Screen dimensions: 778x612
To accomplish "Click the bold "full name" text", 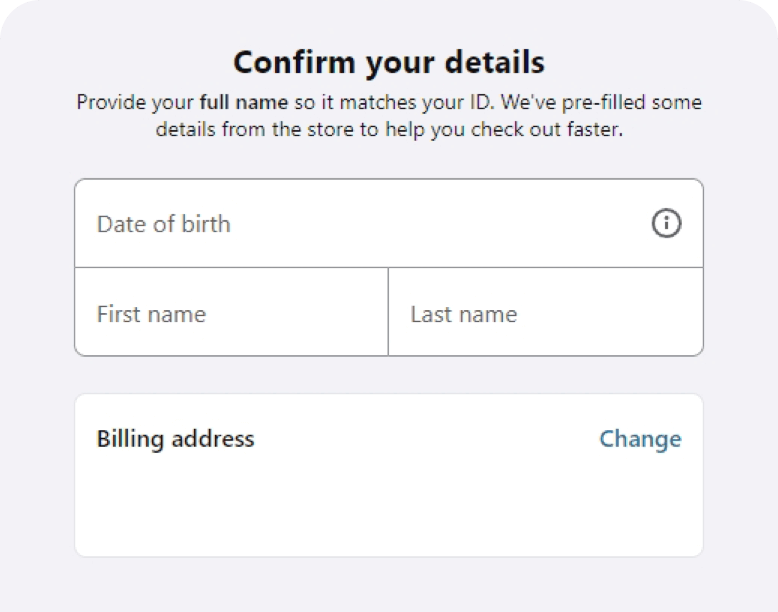I will (244, 103).
